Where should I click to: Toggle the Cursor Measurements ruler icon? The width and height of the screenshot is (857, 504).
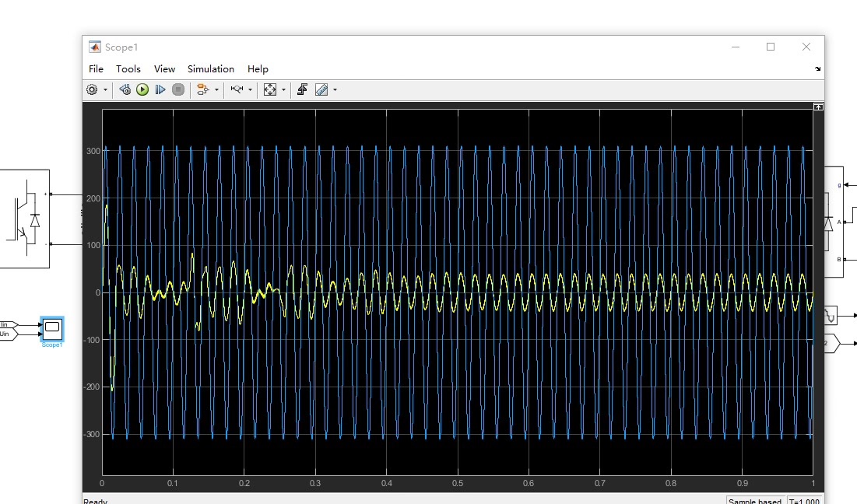click(321, 89)
